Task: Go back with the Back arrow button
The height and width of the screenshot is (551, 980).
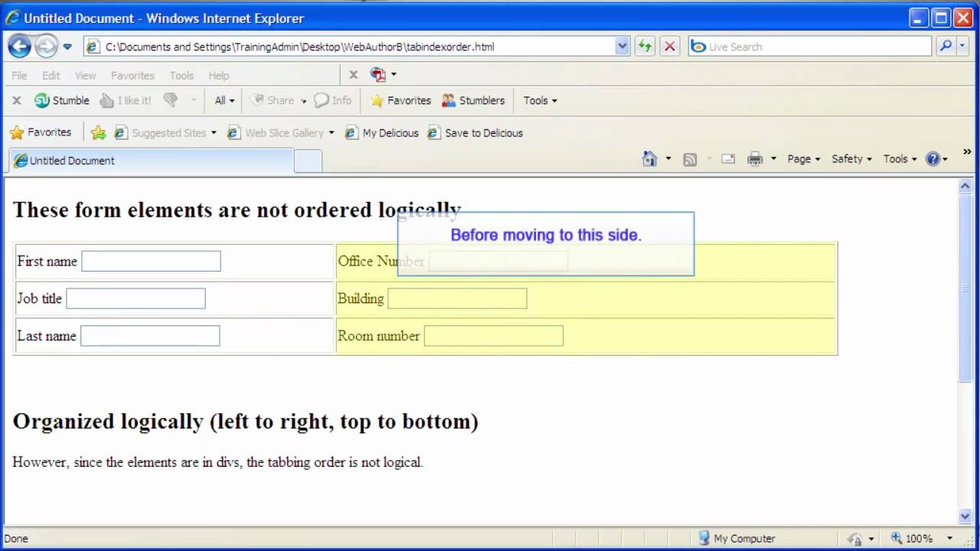Action: [20, 47]
